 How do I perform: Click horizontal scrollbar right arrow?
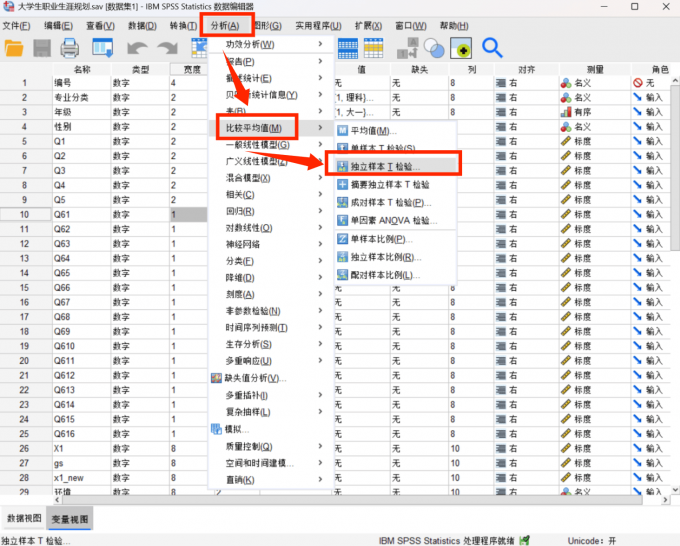tap(666, 500)
